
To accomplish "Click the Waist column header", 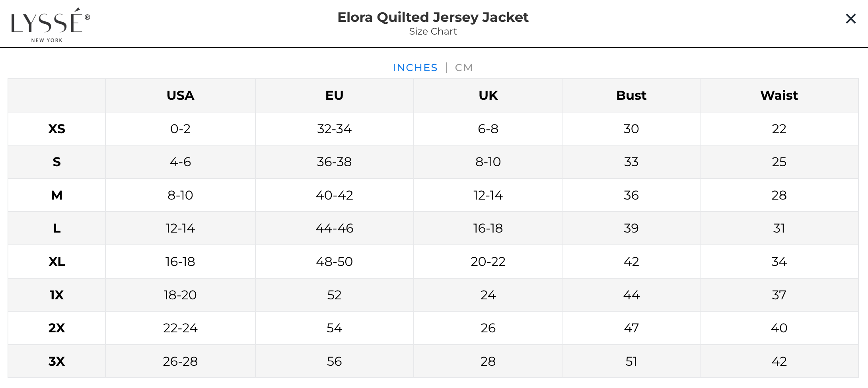I will (x=779, y=96).
